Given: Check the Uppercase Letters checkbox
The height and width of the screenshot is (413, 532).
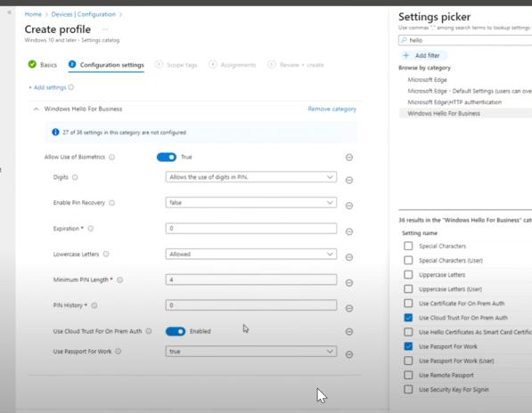Looking at the screenshot, I should (408, 274).
